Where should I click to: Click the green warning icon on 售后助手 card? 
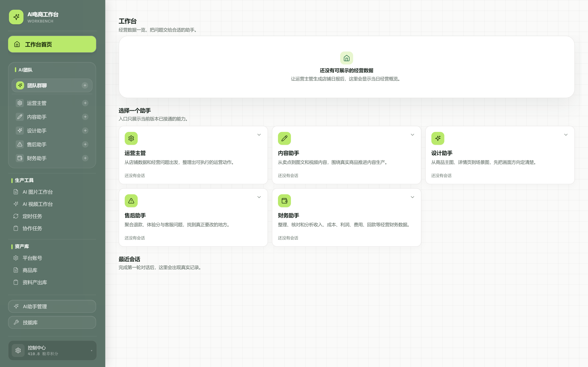[x=131, y=201]
